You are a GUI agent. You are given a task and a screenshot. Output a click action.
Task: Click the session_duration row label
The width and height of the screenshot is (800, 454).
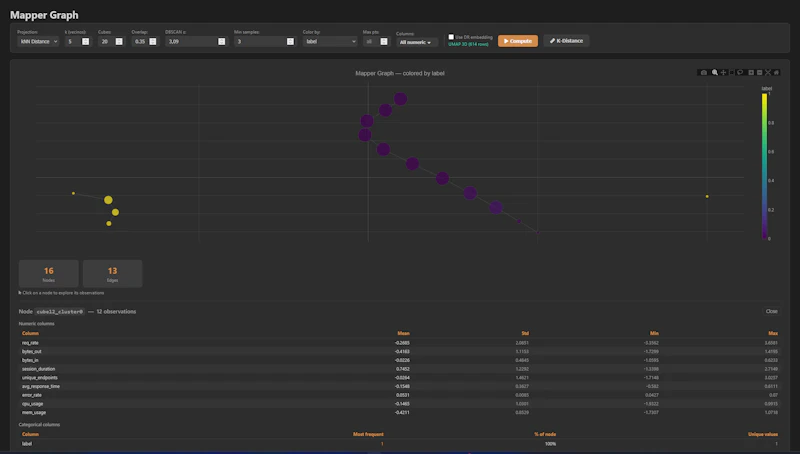click(x=38, y=369)
